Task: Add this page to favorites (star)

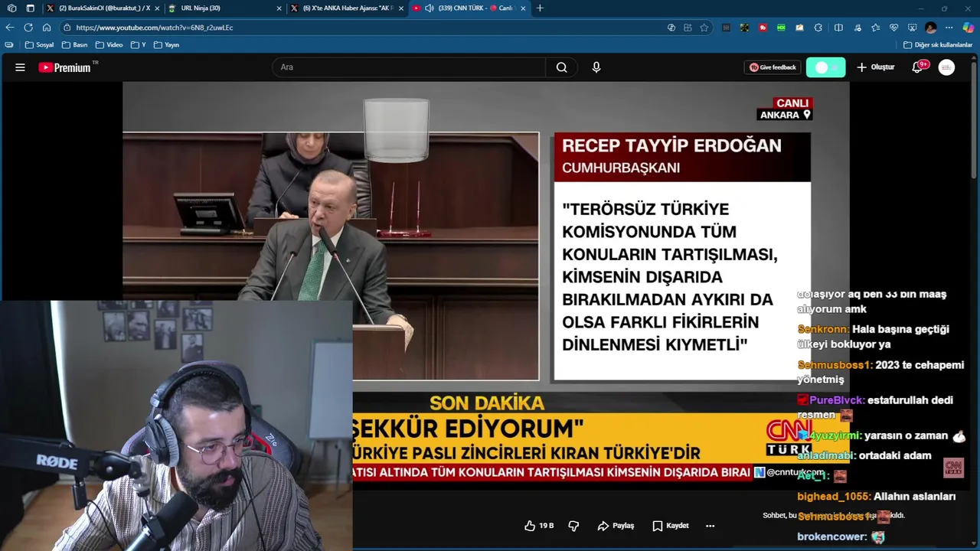Action: (704, 28)
